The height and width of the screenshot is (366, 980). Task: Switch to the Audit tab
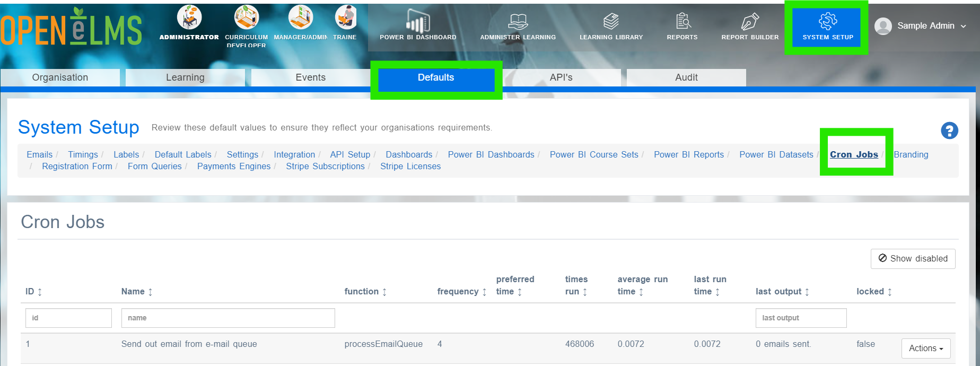click(x=686, y=77)
